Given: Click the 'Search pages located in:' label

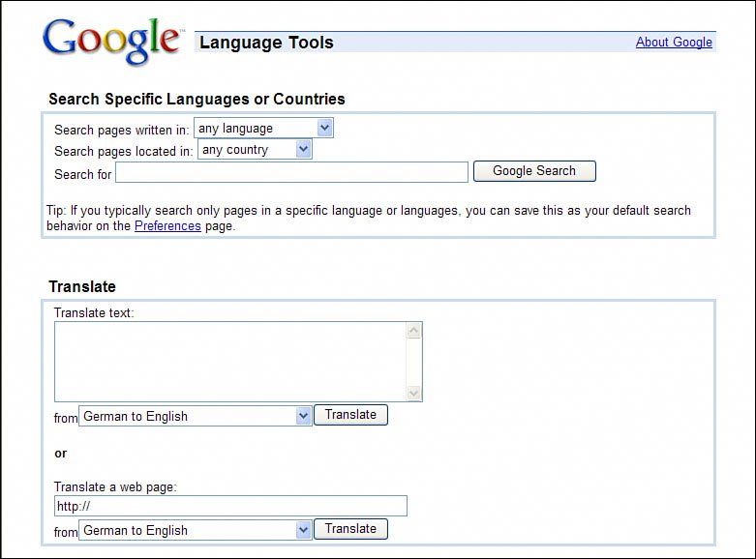Looking at the screenshot, I should (x=124, y=151).
